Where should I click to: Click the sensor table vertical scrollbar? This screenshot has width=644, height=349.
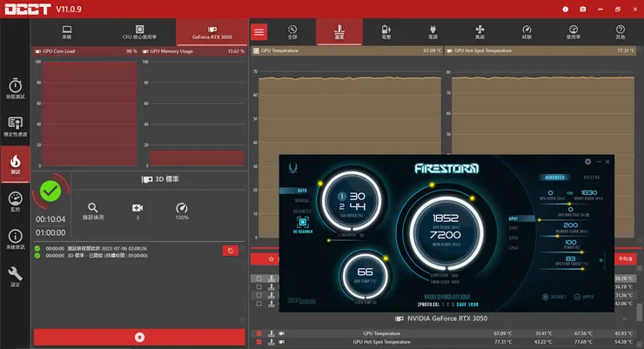tap(640, 312)
